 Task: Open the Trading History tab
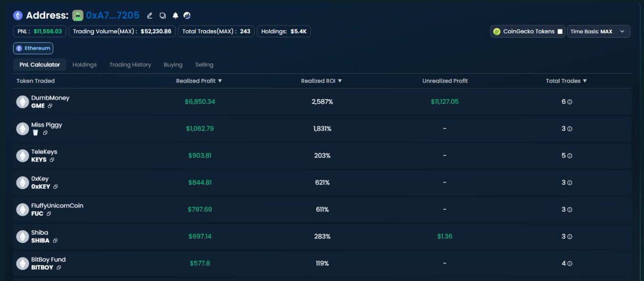point(130,64)
